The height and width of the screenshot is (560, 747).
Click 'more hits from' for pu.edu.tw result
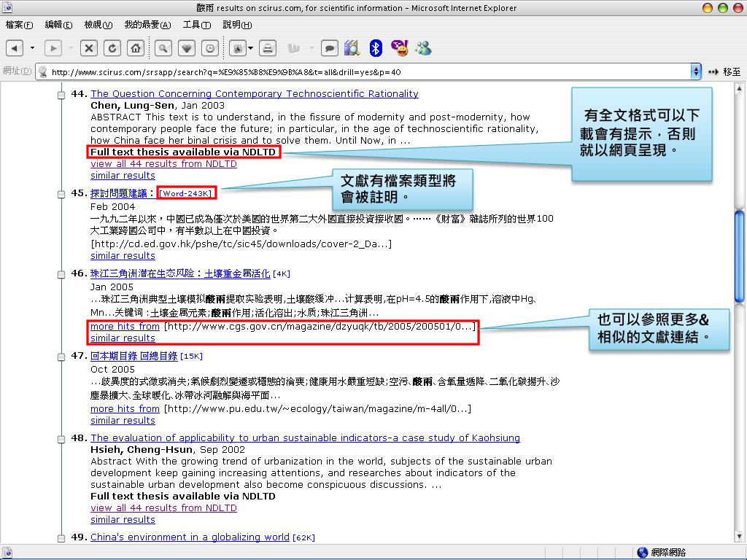125,409
